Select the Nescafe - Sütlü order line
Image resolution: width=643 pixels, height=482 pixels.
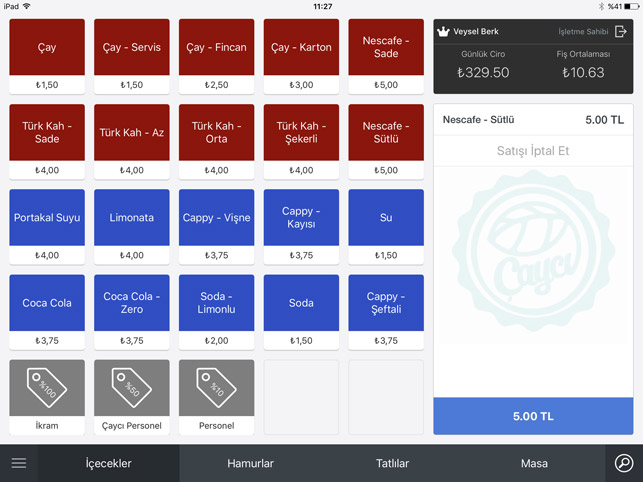(533, 120)
